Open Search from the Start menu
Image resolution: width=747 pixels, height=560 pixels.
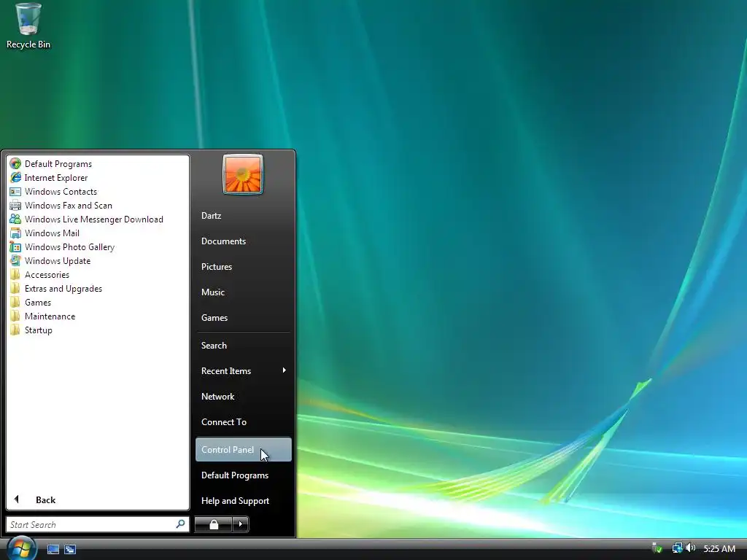coord(243,345)
